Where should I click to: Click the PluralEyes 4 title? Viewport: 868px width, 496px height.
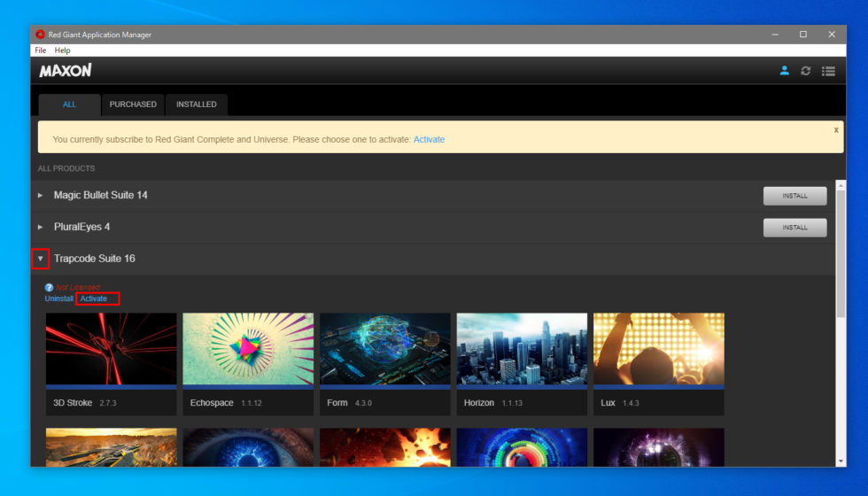(x=81, y=227)
